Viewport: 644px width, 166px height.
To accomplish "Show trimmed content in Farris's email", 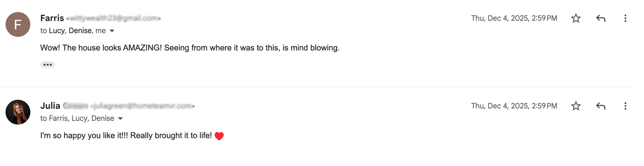I will pos(48,65).
